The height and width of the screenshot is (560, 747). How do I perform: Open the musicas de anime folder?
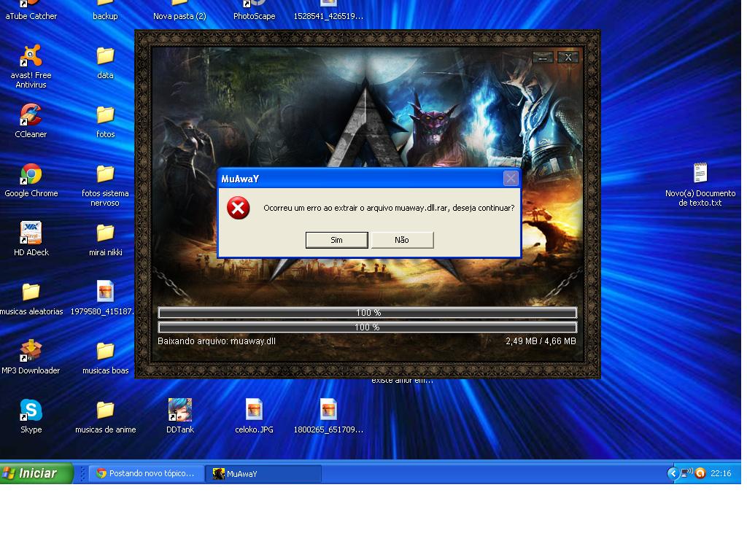(x=105, y=411)
